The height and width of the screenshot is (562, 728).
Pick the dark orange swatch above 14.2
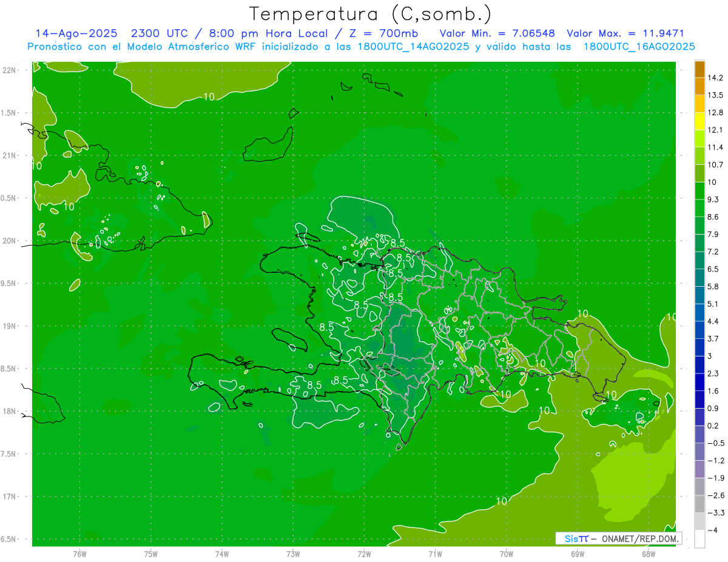700,69
